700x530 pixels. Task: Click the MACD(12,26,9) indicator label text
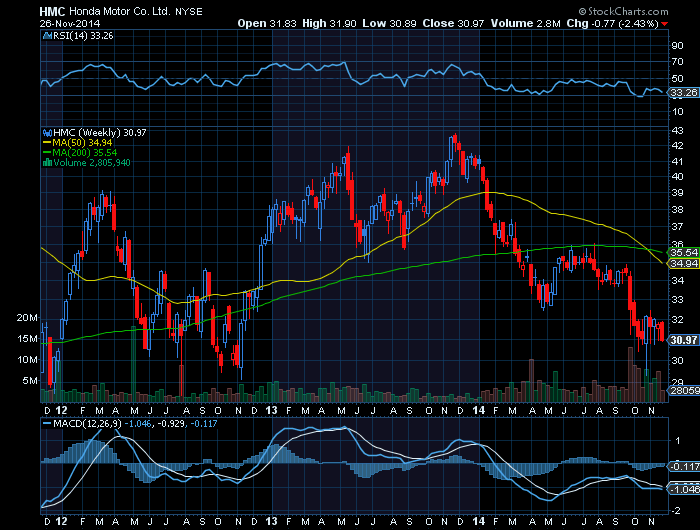87,423
